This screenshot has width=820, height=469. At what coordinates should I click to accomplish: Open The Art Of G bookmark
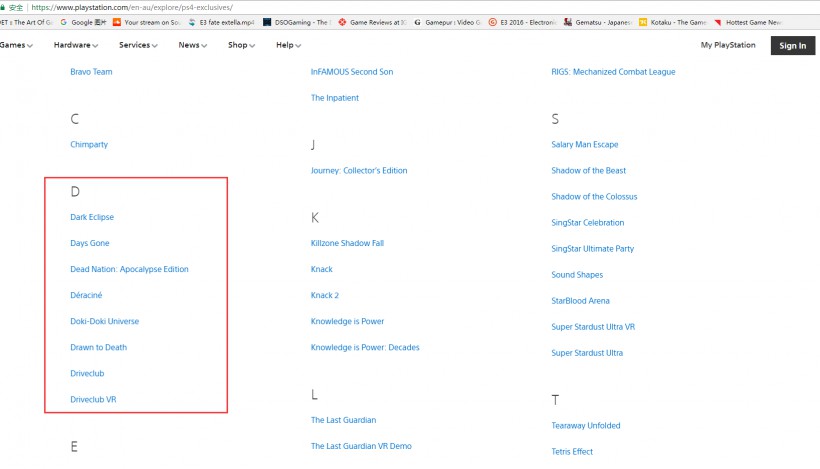[26, 22]
